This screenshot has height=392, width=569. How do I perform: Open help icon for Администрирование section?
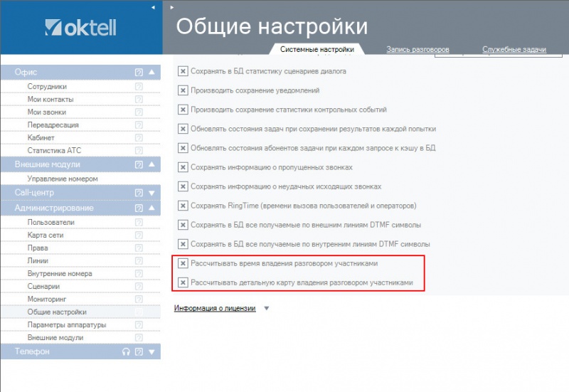point(139,208)
